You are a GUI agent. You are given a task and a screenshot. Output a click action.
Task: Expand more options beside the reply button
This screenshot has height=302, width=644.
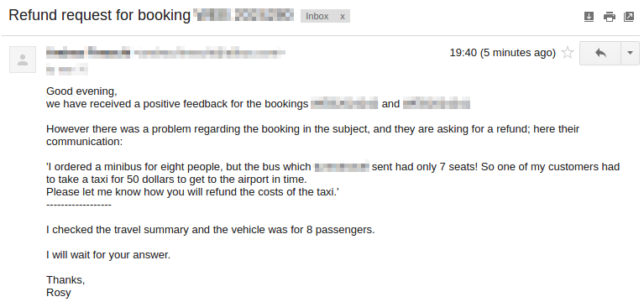[x=630, y=53]
